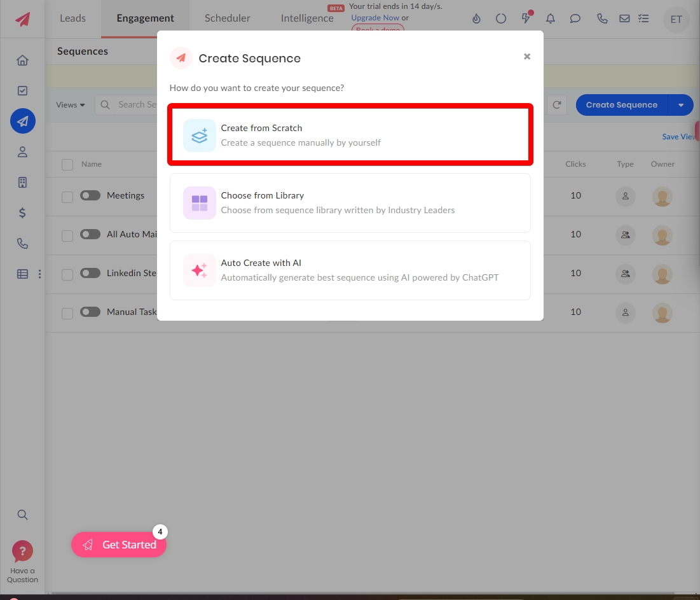Open the Tasks checkmark sidebar icon
Image resolution: width=700 pixels, height=600 pixels.
[22, 91]
